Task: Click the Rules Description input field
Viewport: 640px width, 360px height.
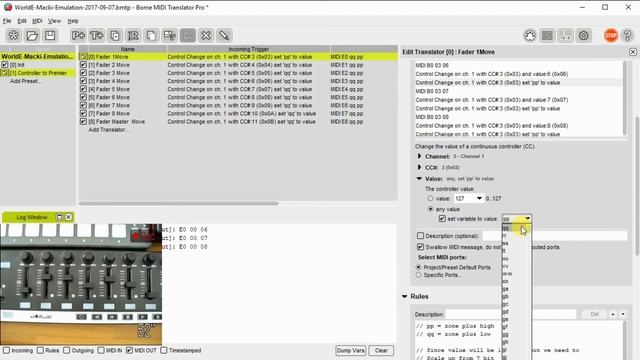Action: click(x=510, y=314)
